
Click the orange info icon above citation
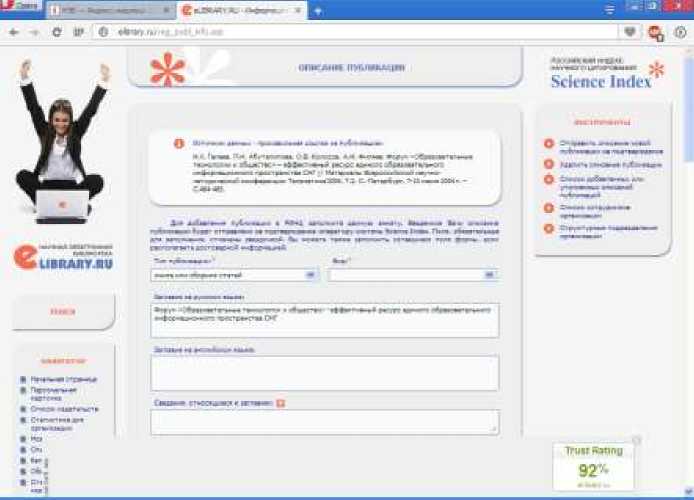point(179,143)
